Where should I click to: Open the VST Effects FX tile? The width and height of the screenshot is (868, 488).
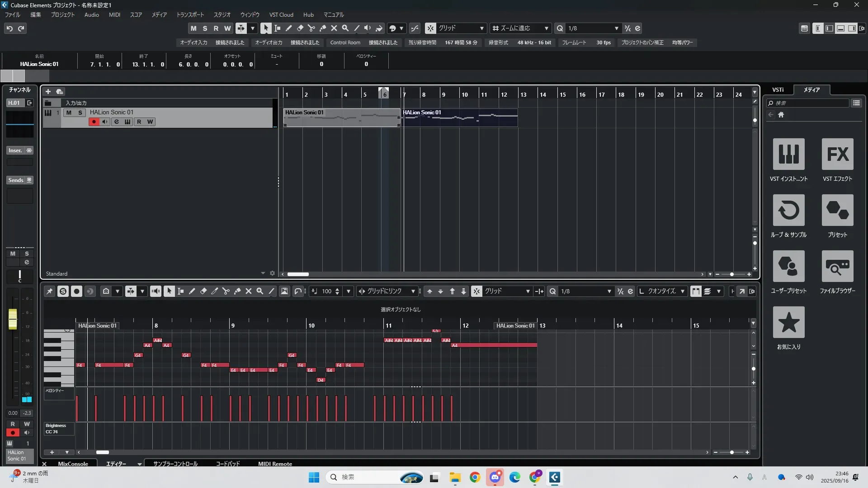[837, 154]
